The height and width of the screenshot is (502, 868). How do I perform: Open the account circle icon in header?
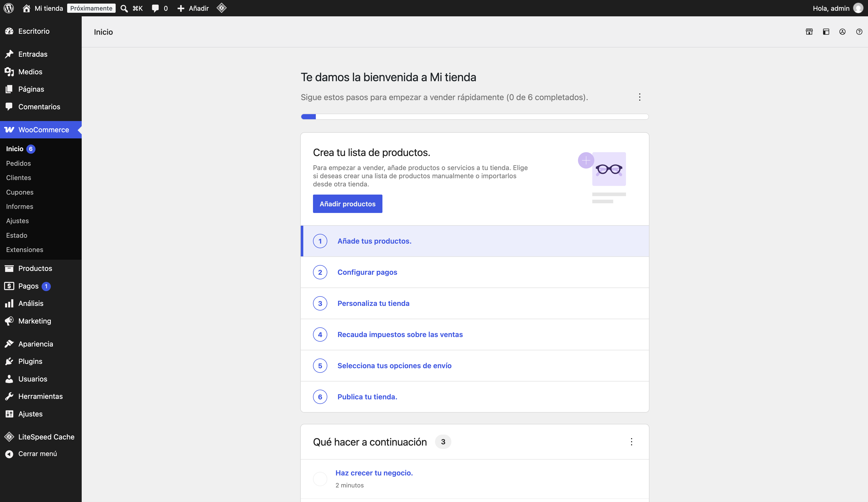point(842,32)
